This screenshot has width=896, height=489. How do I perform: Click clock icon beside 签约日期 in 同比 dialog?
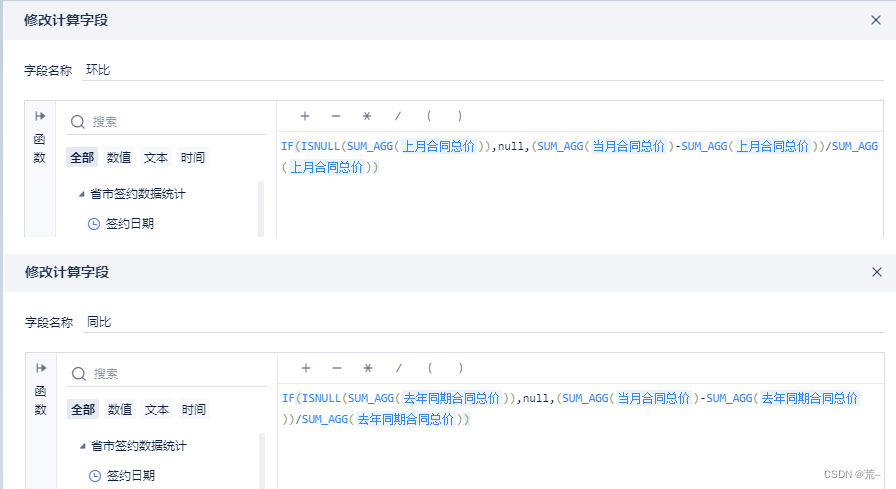tap(95, 476)
